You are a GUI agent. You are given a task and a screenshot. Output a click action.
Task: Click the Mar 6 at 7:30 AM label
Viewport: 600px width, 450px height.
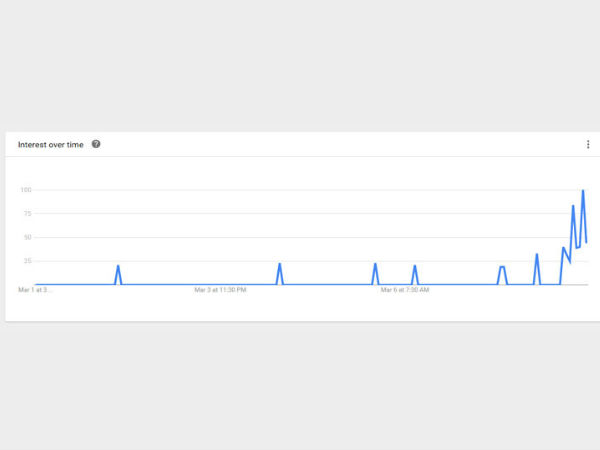click(405, 291)
